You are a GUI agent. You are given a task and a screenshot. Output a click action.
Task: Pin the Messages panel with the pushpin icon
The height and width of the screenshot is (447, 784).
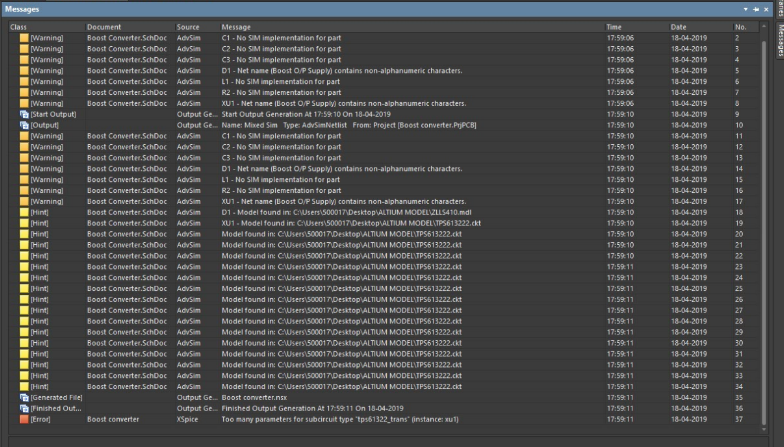pos(756,9)
